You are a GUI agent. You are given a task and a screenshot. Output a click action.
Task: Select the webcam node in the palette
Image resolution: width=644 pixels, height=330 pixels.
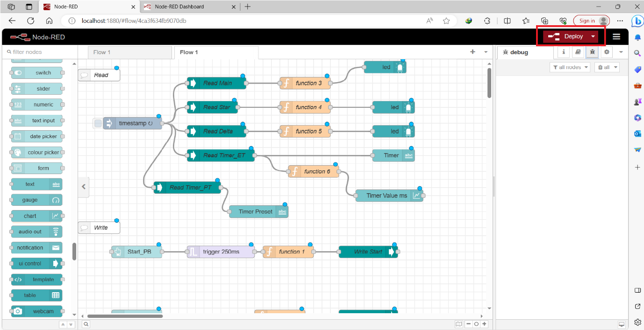point(36,311)
